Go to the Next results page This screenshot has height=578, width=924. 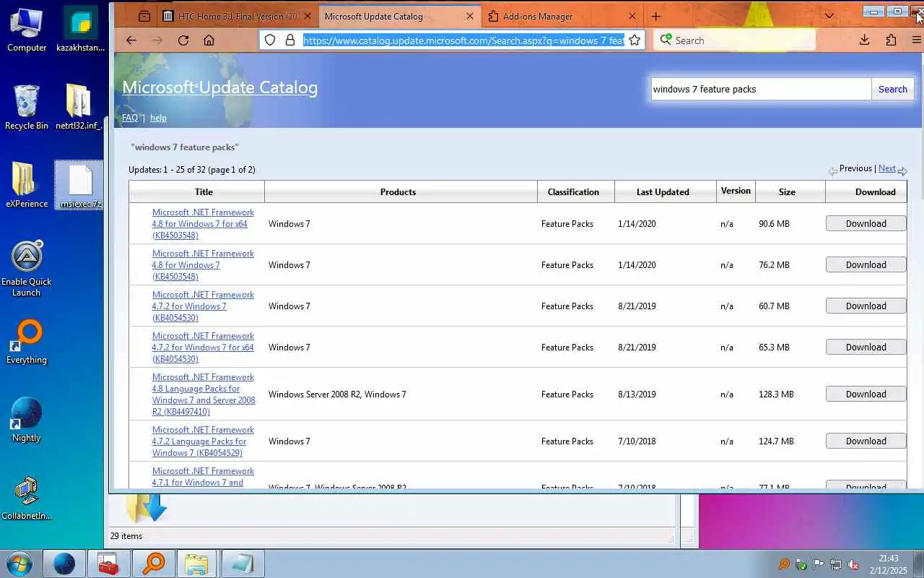pyautogui.click(x=887, y=168)
